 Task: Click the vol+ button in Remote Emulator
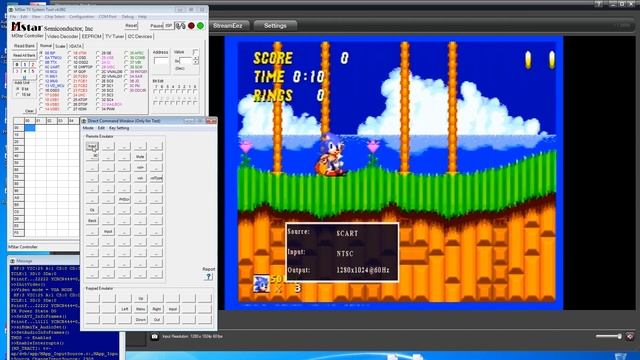click(x=140, y=167)
